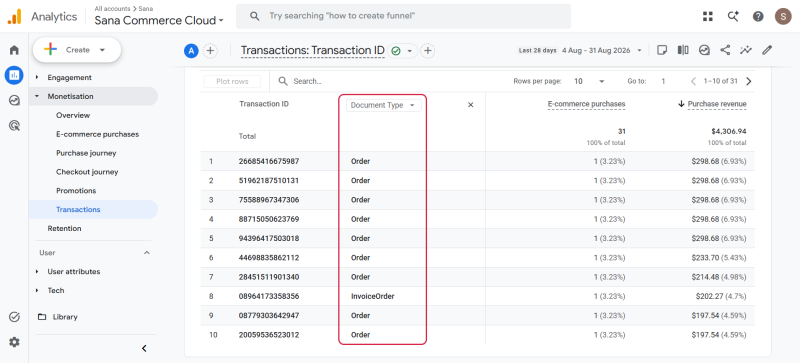This screenshot has width=800, height=363.
Task: Open Admin settings gear icon
Action: coord(14,342)
